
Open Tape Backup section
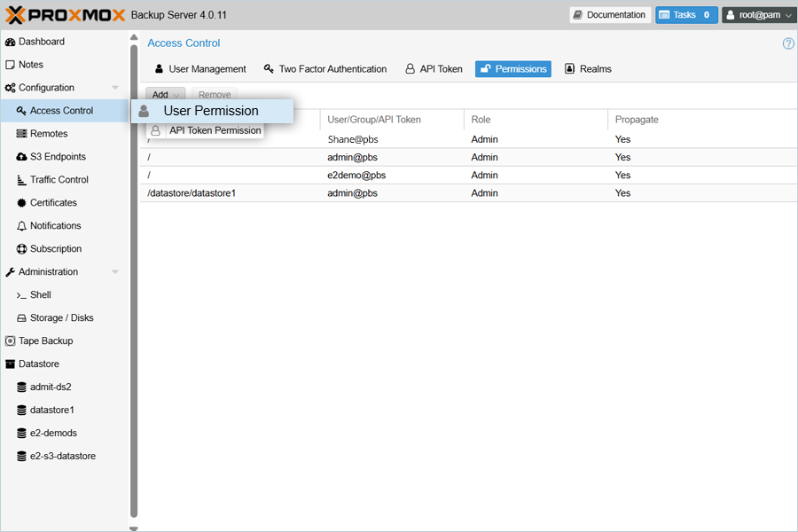pyautogui.click(x=45, y=341)
